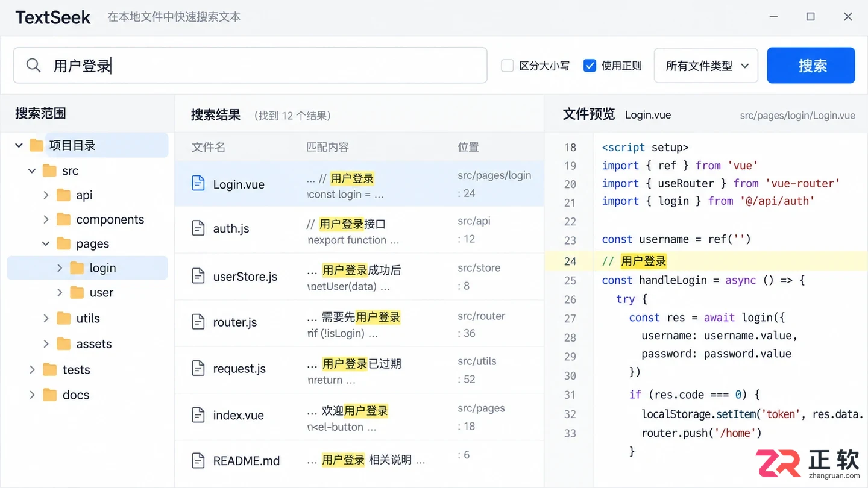
Task: Uncheck the 使用正则 checkbox
Action: (x=590, y=66)
